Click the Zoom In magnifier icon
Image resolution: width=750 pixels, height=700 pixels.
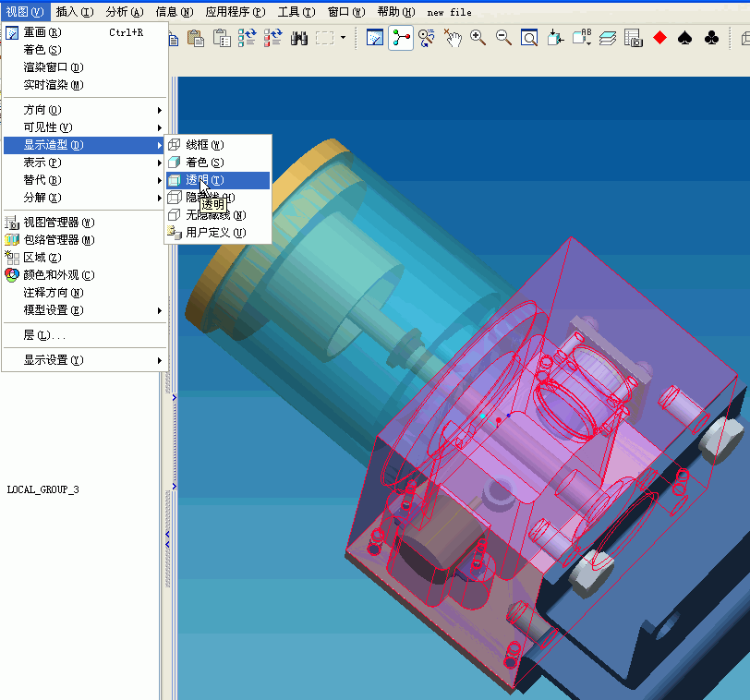pyautogui.click(x=478, y=38)
